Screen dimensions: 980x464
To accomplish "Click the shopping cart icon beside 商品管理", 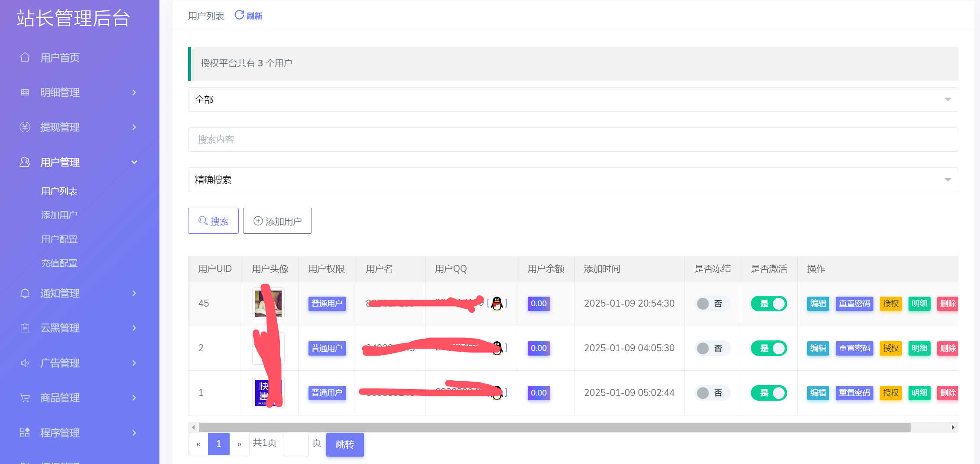I will click(25, 398).
